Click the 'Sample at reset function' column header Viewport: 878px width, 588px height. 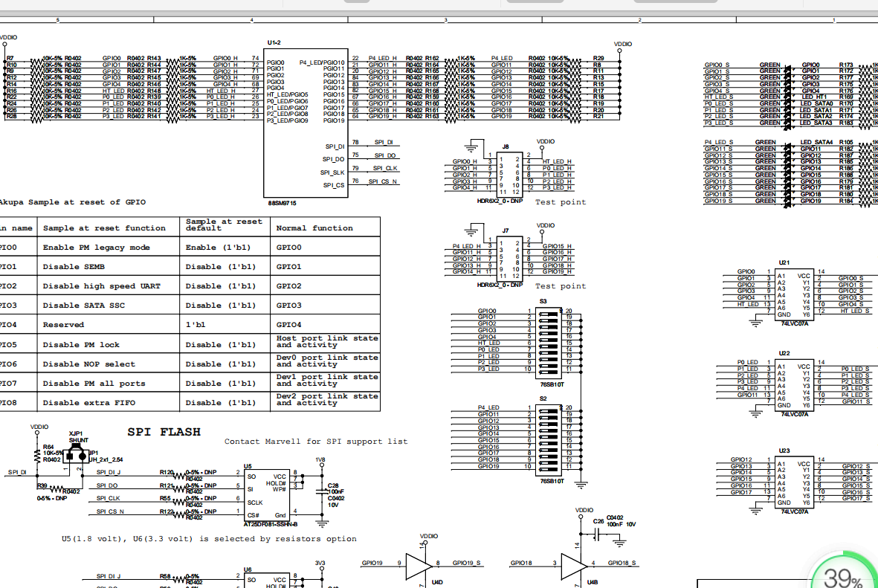(104, 228)
